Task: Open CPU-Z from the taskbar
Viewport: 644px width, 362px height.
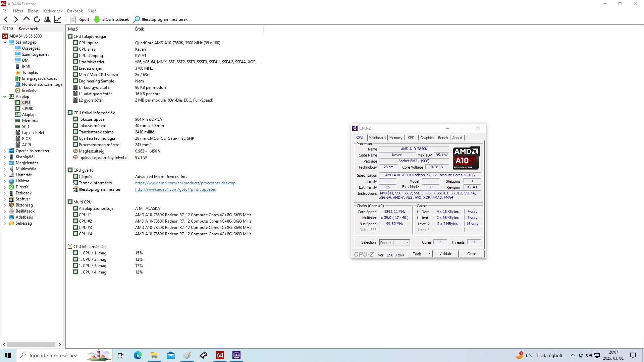Action: point(236,355)
